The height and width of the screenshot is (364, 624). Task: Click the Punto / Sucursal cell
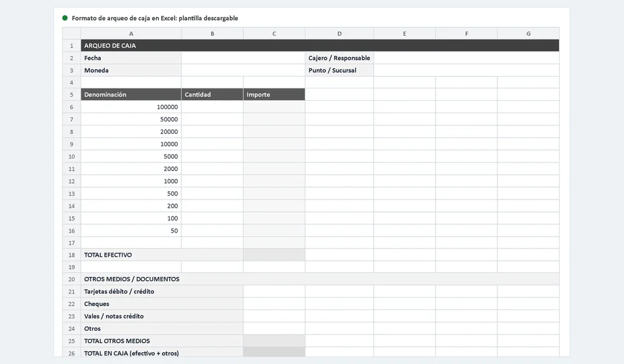339,70
